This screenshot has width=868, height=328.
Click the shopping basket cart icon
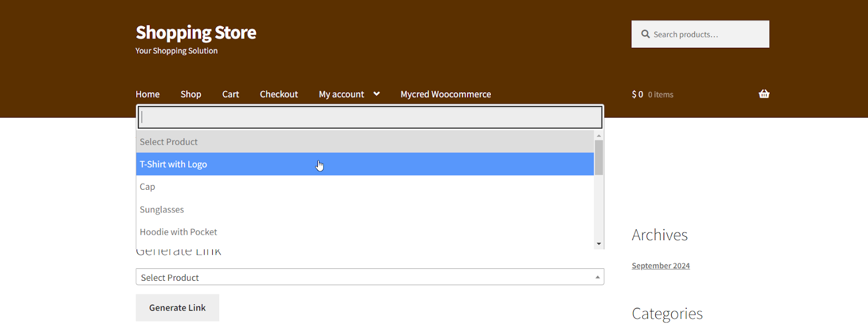[x=764, y=94]
